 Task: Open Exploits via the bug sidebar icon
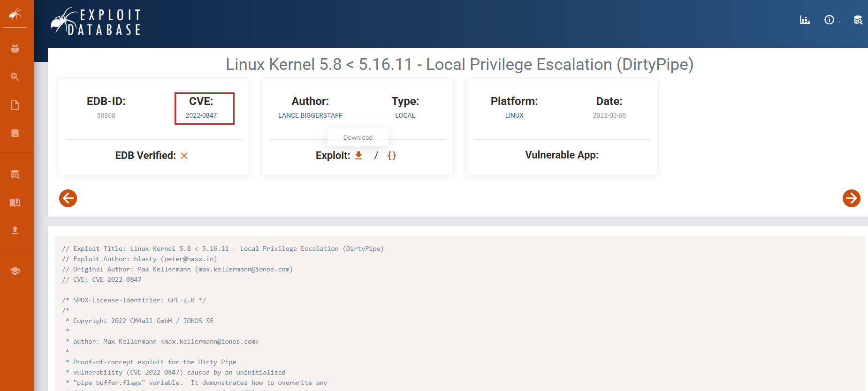(x=15, y=48)
